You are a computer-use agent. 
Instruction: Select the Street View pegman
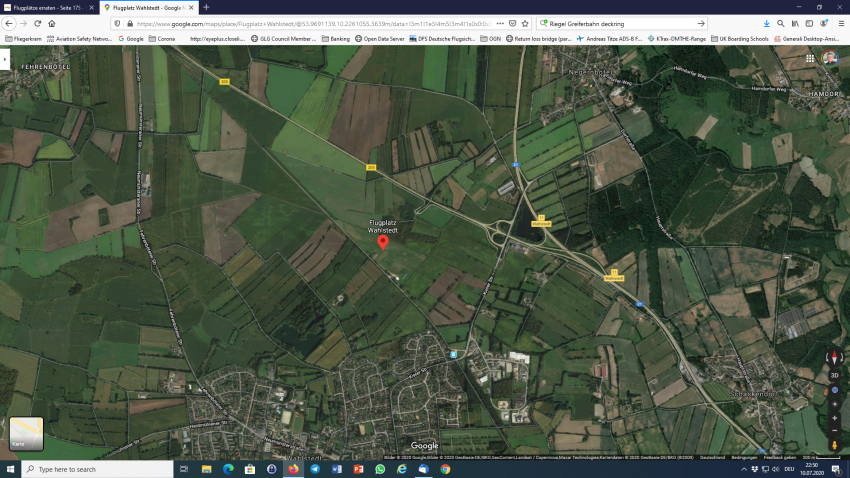[834, 445]
